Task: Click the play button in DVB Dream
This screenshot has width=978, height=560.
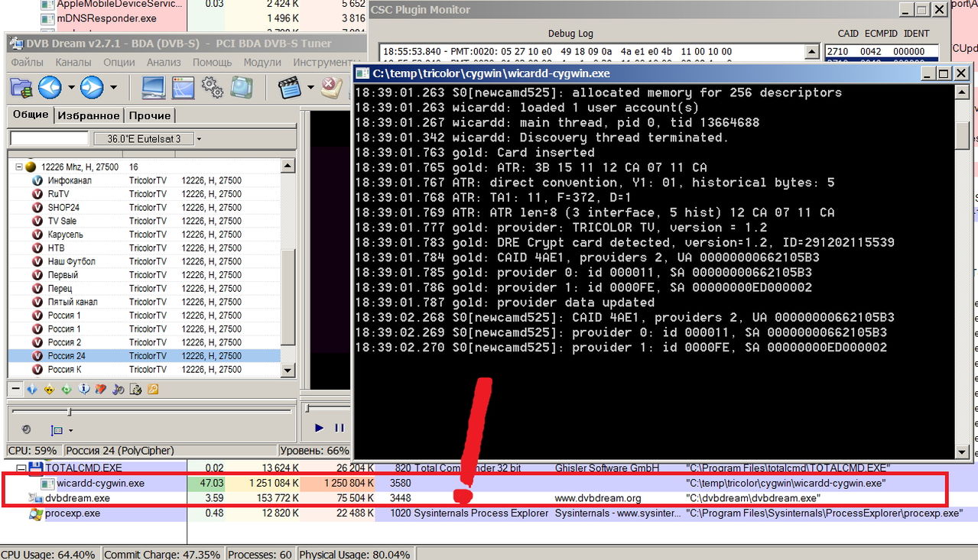Action: [319, 428]
